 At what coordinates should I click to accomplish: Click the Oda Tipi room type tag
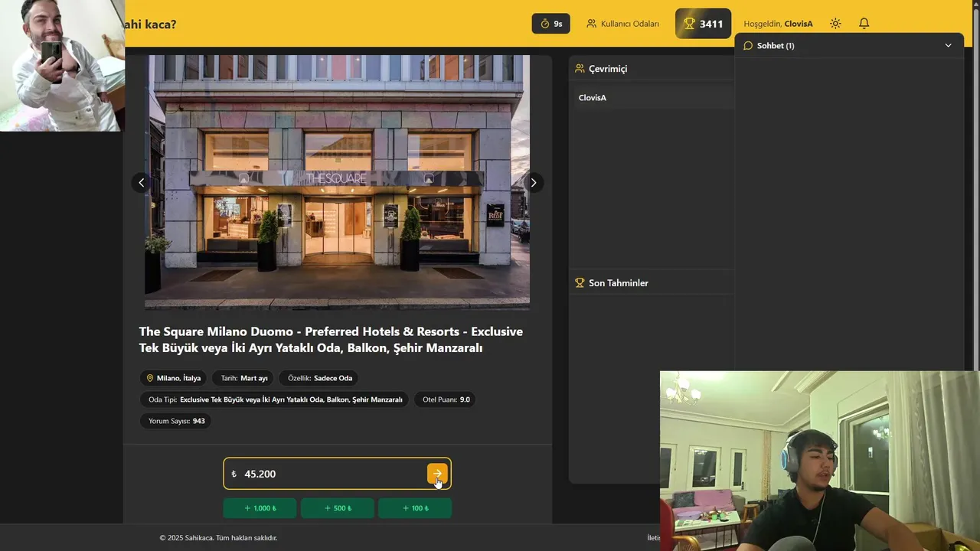click(x=276, y=399)
